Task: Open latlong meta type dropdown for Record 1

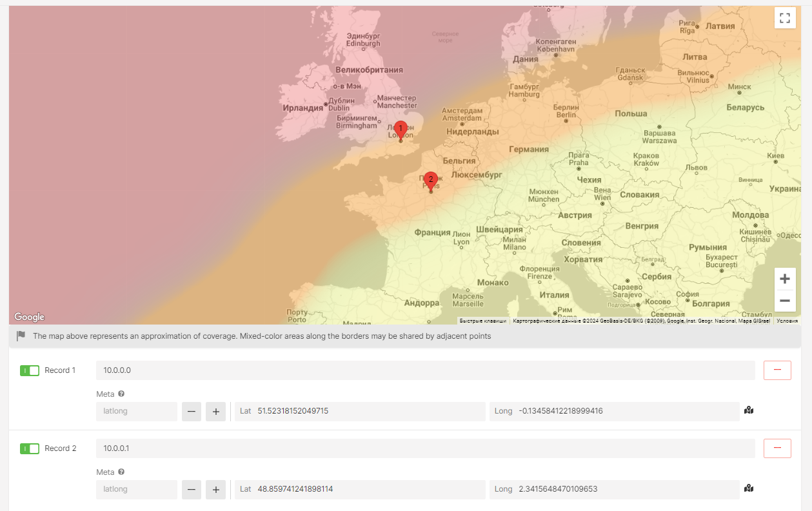Action: [136, 411]
